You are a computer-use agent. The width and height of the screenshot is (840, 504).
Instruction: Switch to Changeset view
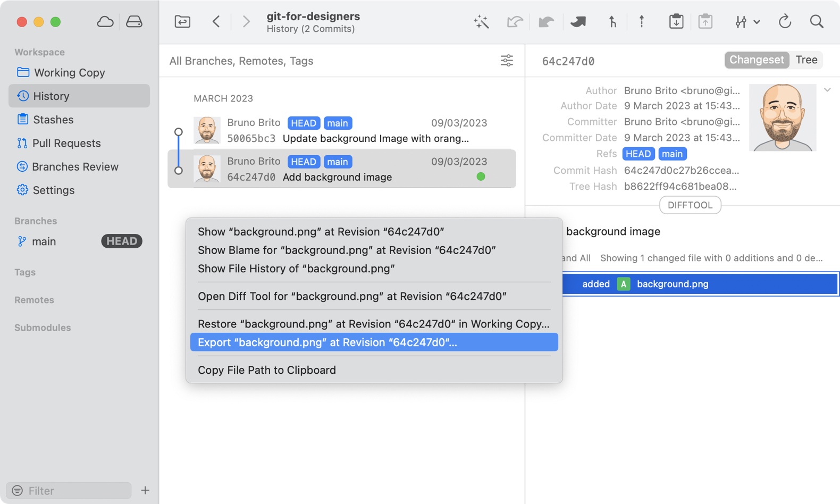click(756, 60)
